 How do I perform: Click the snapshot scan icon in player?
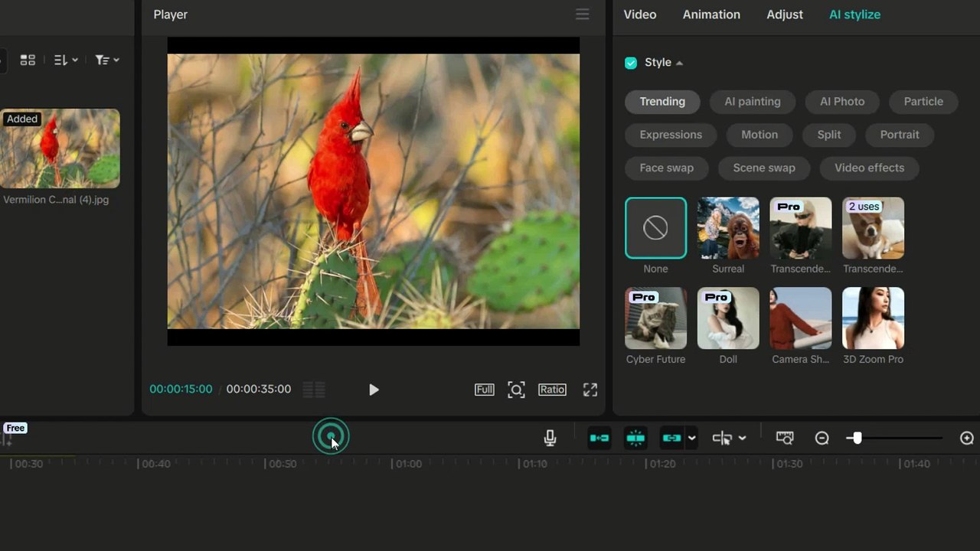[x=516, y=390]
